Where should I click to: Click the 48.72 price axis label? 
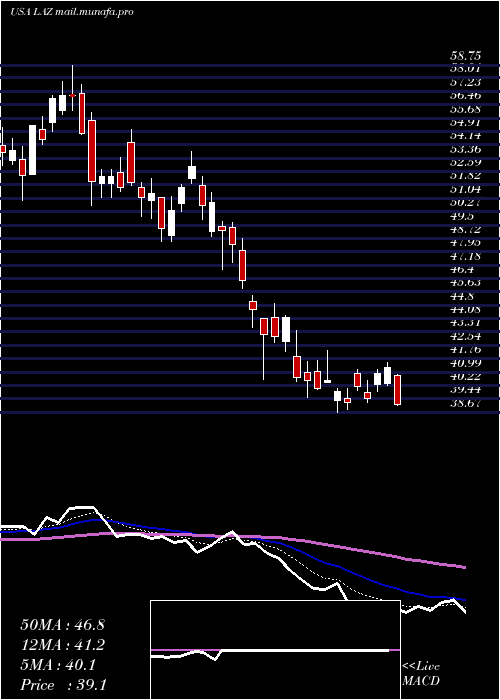coord(465,229)
